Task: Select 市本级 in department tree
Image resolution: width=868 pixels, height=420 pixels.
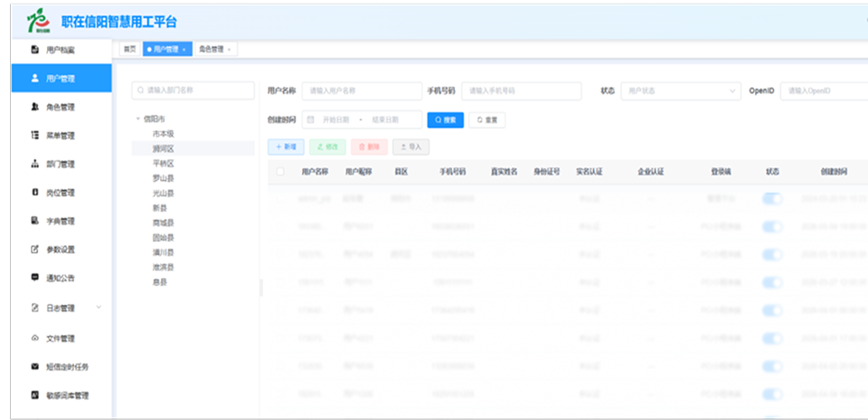Action: point(164,134)
